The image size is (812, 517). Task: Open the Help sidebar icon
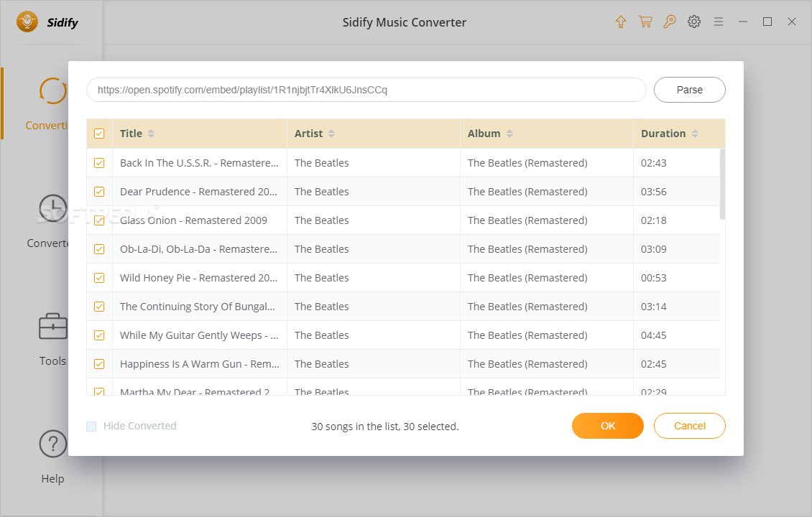pyautogui.click(x=52, y=444)
